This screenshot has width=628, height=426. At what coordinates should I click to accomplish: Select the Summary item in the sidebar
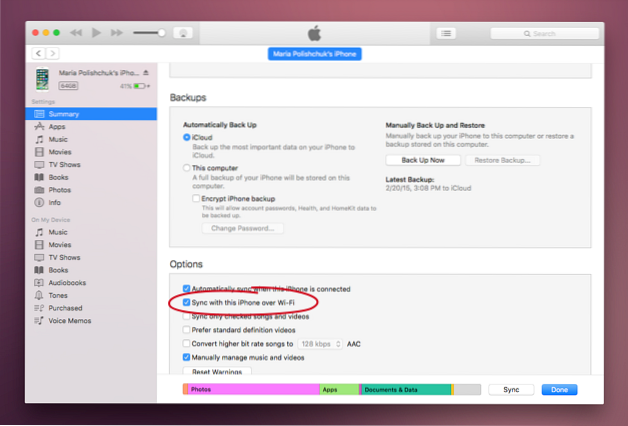[64, 114]
